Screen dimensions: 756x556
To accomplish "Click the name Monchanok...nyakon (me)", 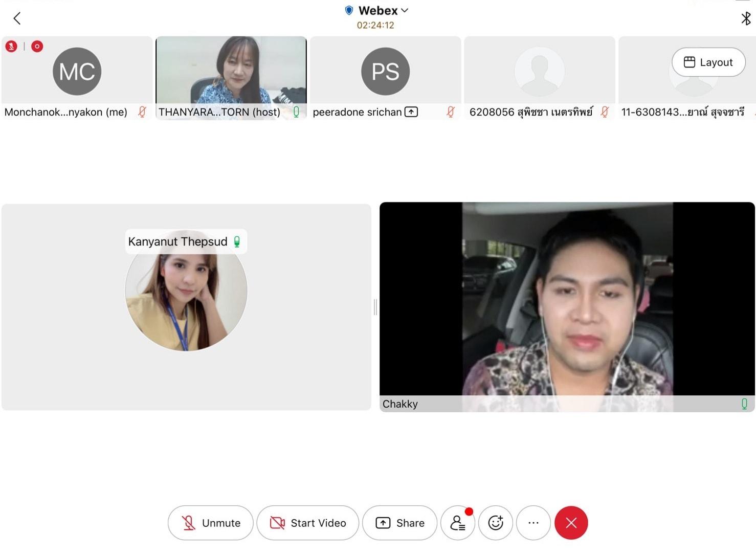I will pos(66,112).
